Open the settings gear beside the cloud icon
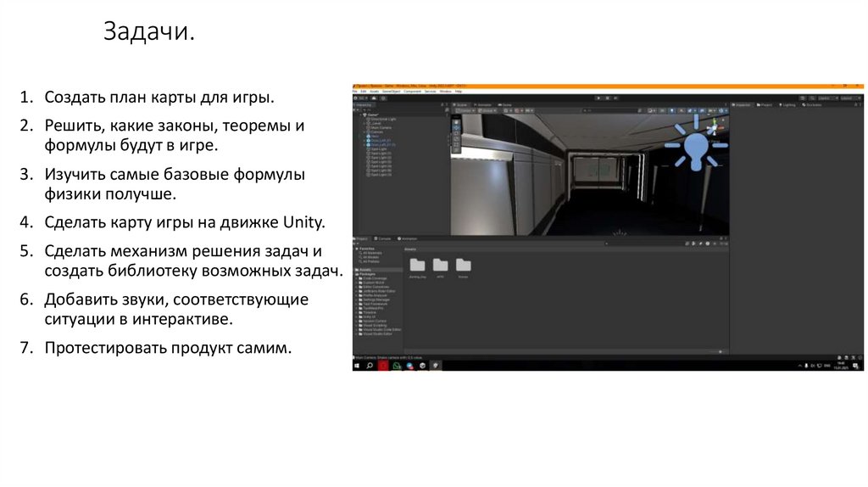 pyautogui.click(x=383, y=98)
